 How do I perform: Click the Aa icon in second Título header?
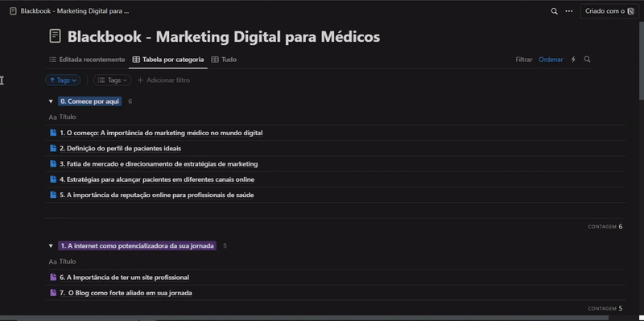coord(52,262)
